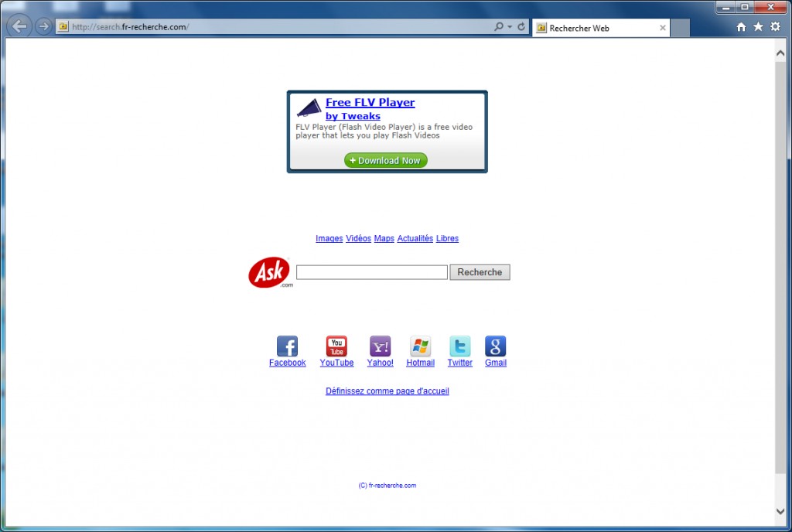Open the Maps search link
This screenshot has height=532, width=792.
click(x=384, y=238)
